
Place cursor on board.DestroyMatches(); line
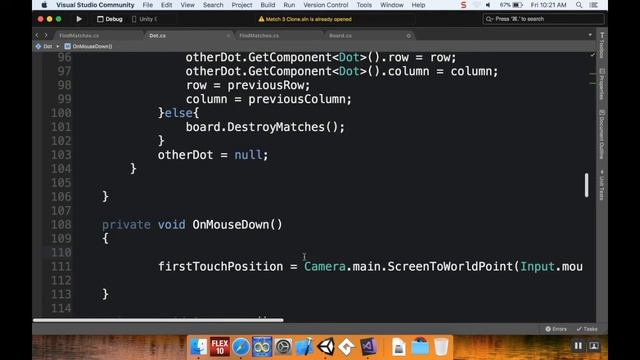265,127
